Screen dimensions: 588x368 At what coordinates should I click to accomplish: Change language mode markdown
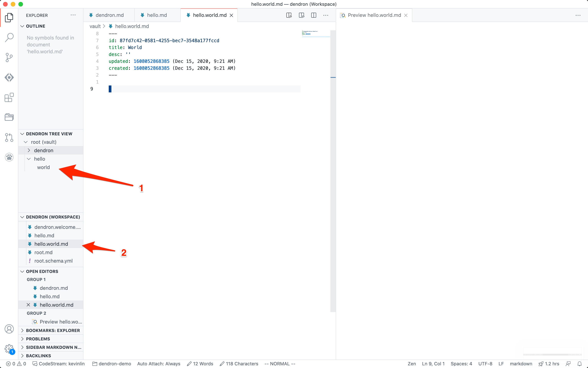click(521, 364)
